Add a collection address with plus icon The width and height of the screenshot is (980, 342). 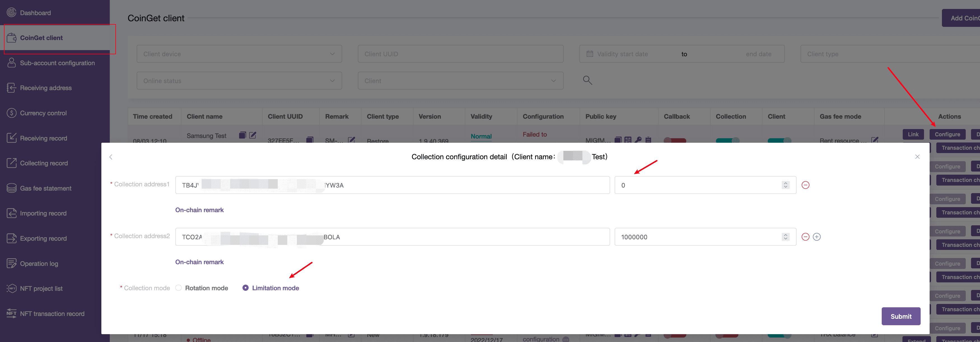[816, 237]
